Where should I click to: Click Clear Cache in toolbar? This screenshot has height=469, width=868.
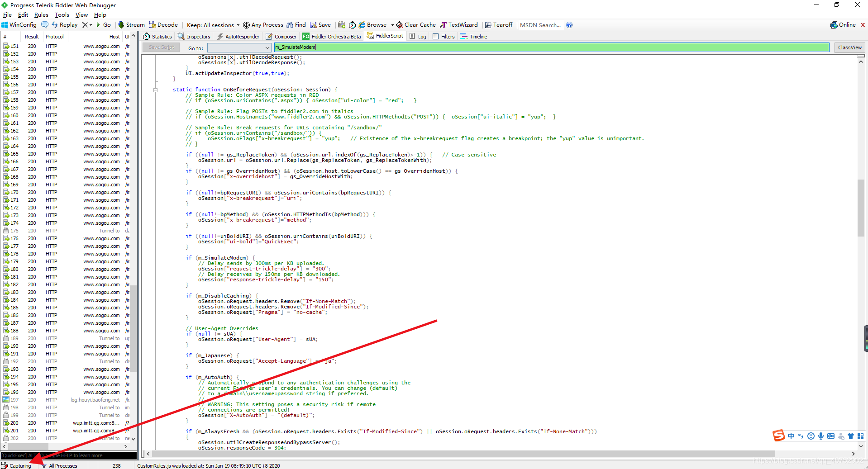pos(416,25)
